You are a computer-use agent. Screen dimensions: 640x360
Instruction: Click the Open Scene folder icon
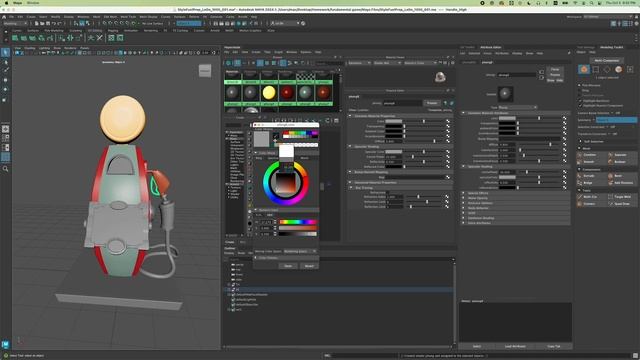pyautogui.click(x=42, y=23)
